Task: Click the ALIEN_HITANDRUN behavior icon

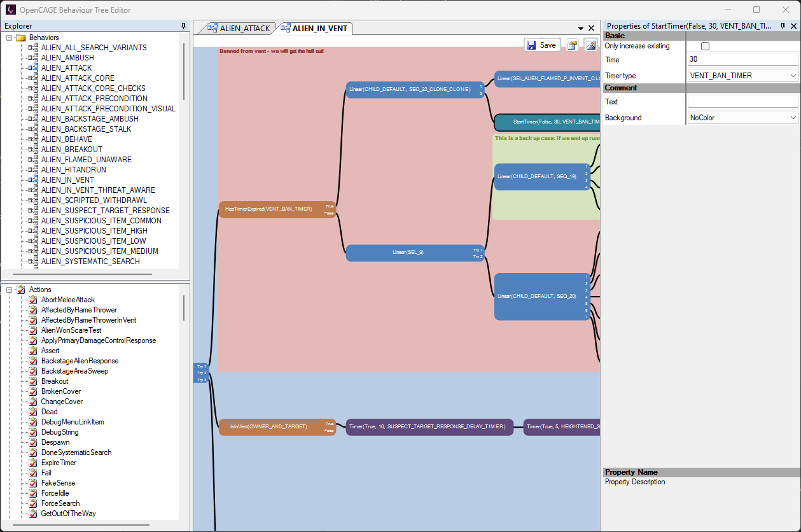Action: point(33,170)
